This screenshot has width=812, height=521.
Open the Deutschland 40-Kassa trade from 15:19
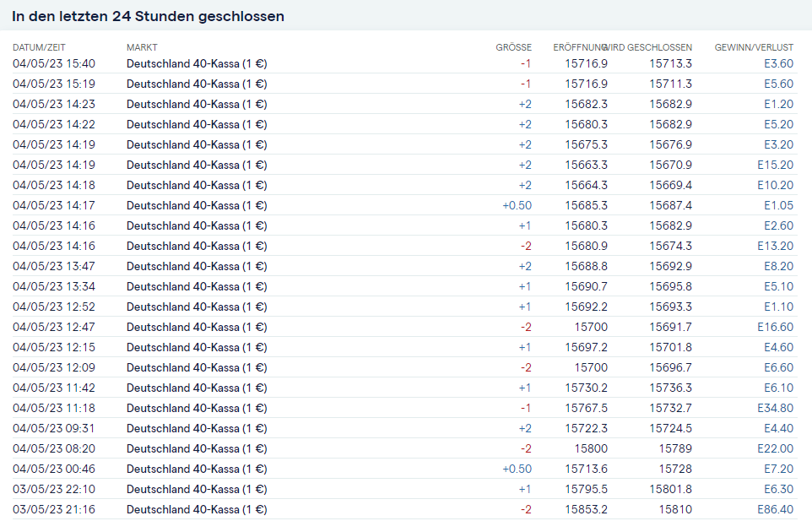pos(197,84)
